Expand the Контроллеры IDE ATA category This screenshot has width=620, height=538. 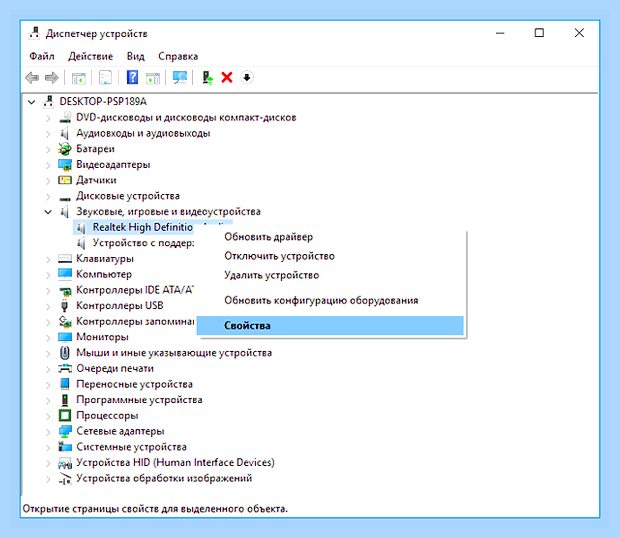[48, 291]
